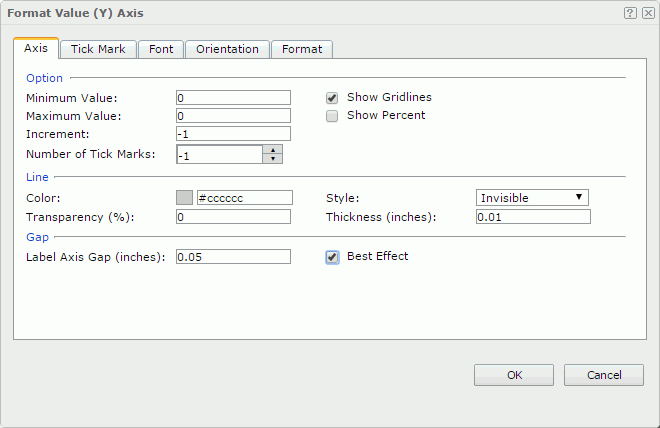Focus the Increment input field
This screenshot has height=428, width=660.
click(x=233, y=134)
